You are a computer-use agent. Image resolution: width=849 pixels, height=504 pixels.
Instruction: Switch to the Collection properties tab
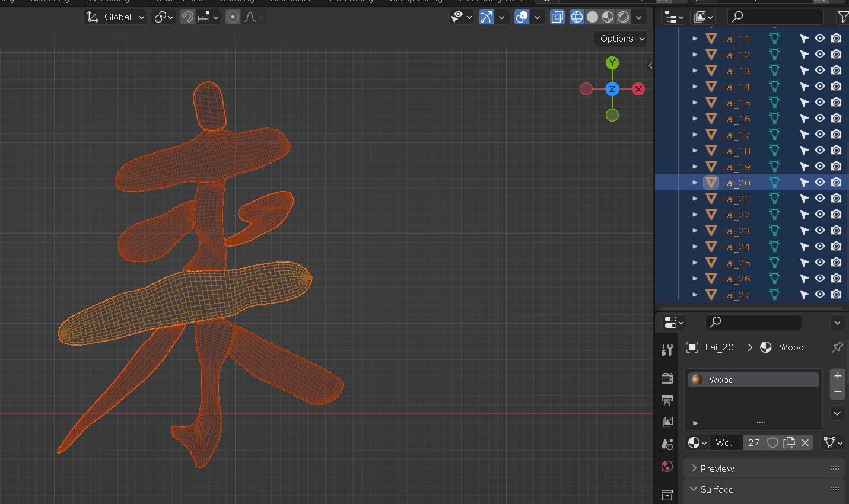(x=667, y=495)
